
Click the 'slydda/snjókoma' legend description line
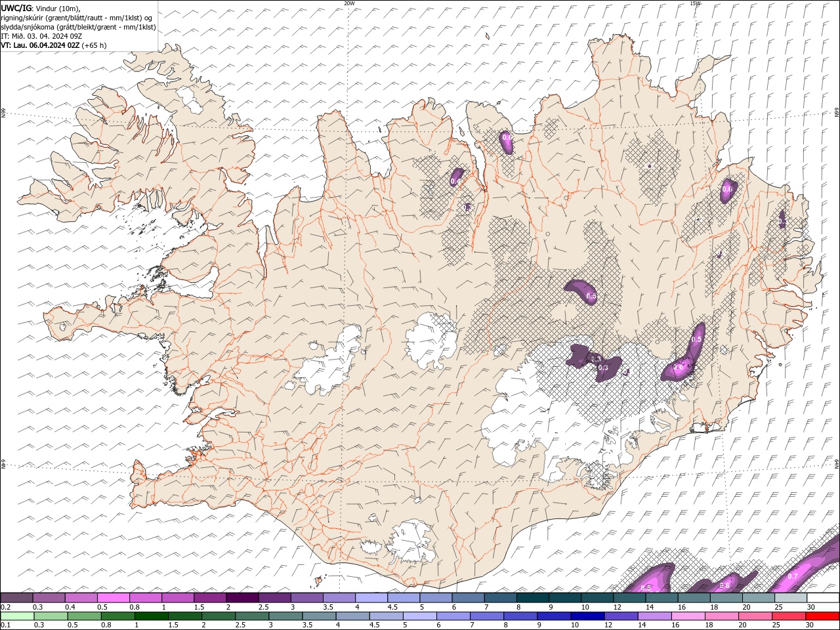[x=79, y=27]
